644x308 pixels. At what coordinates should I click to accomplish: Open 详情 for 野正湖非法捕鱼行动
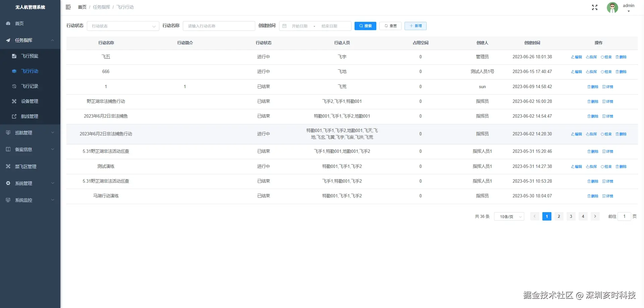pos(607,102)
